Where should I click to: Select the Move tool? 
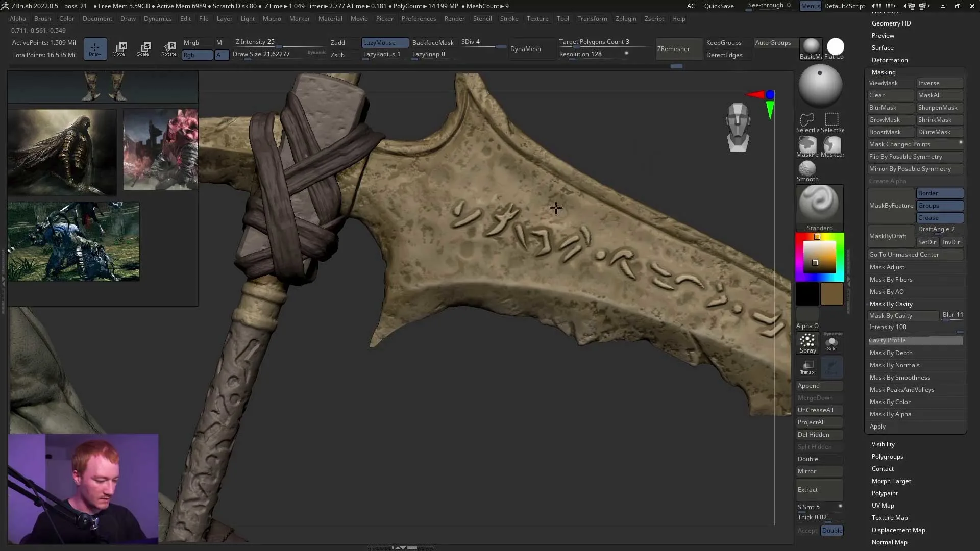click(119, 48)
